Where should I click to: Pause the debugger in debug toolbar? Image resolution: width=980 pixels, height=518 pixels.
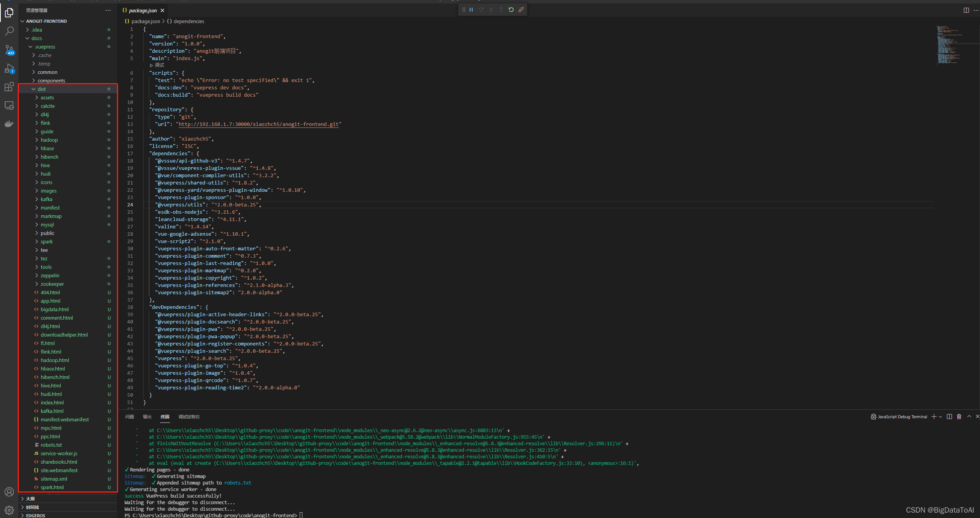(x=471, y=10)
